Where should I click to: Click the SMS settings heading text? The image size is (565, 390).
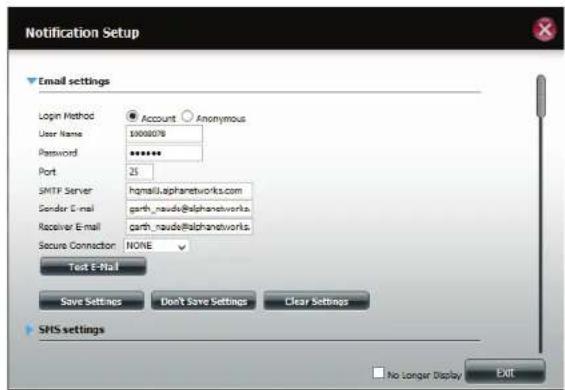[71, 329]
